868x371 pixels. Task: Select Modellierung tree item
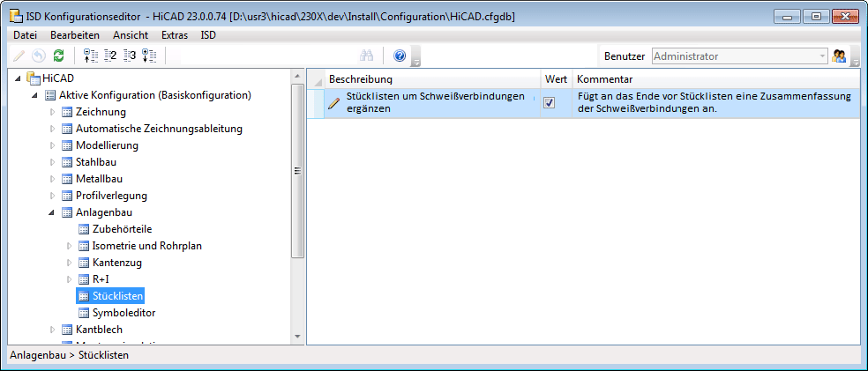pyautogui.click(x=107, y=146)
